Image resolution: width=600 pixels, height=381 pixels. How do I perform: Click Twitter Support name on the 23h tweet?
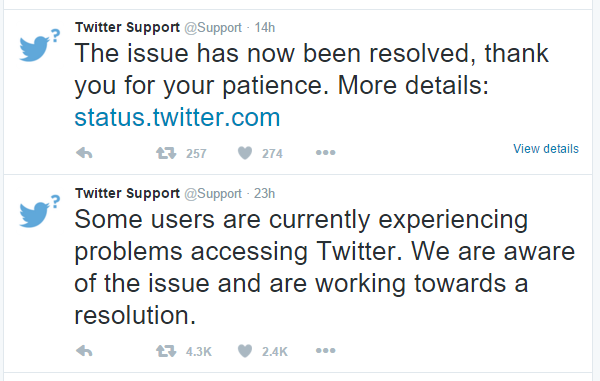click(127, 194)
